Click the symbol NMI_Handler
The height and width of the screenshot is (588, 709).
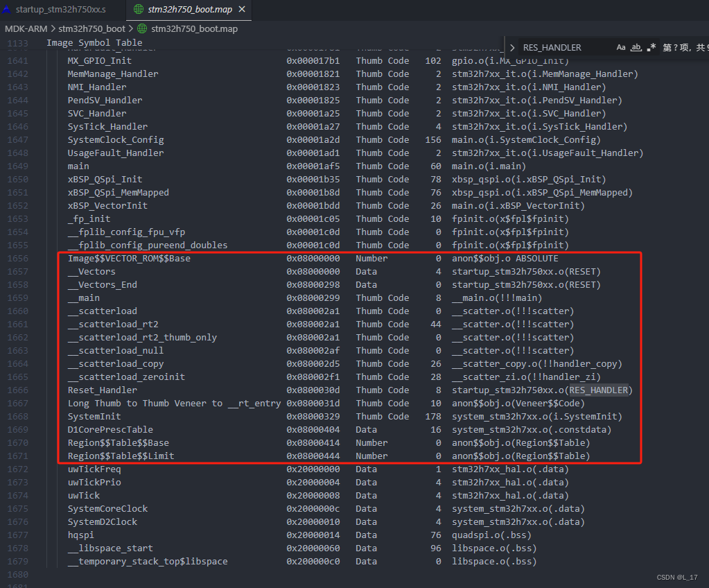[x=97, y=87]
